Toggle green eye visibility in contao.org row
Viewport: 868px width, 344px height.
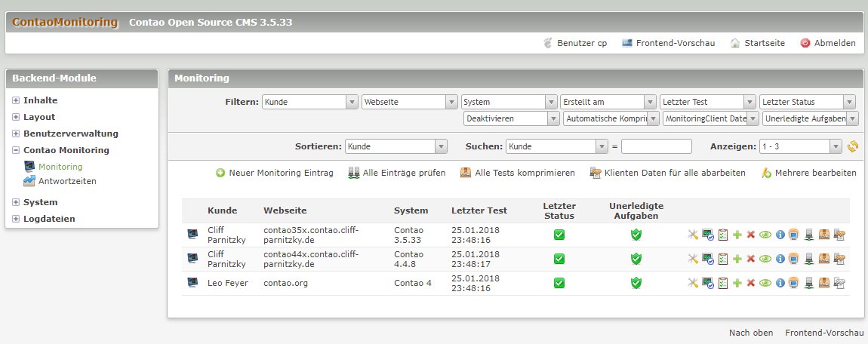pyautogui.click(x=765, y=283)
